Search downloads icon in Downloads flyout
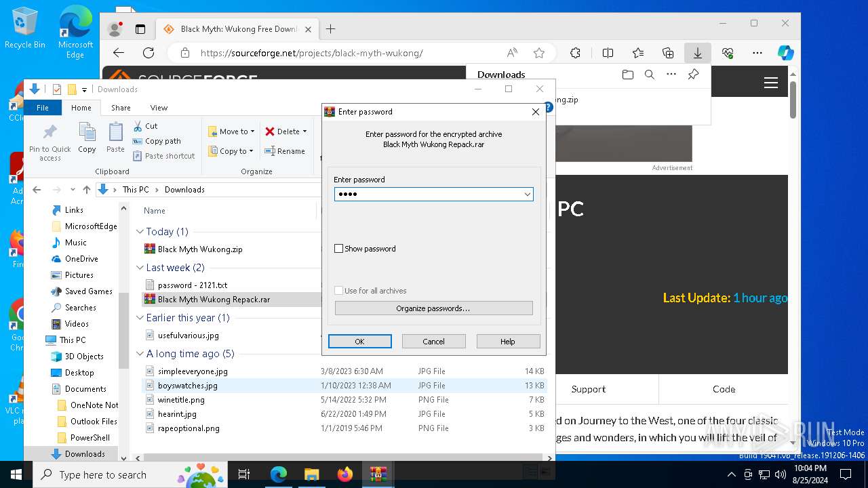This screenshot has height=488, width=868. pos(650,75)
